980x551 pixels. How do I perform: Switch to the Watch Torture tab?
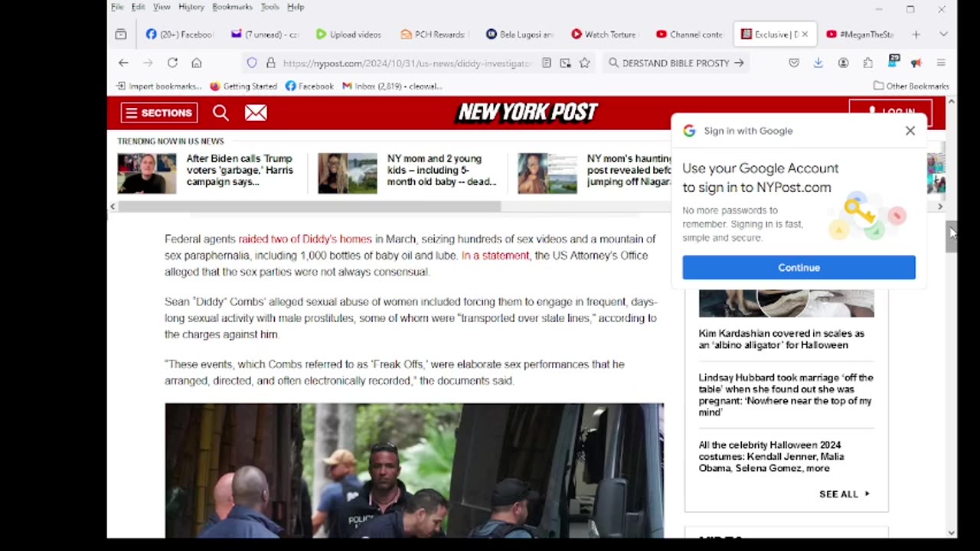pyautogui.click(x=604, y=34)
